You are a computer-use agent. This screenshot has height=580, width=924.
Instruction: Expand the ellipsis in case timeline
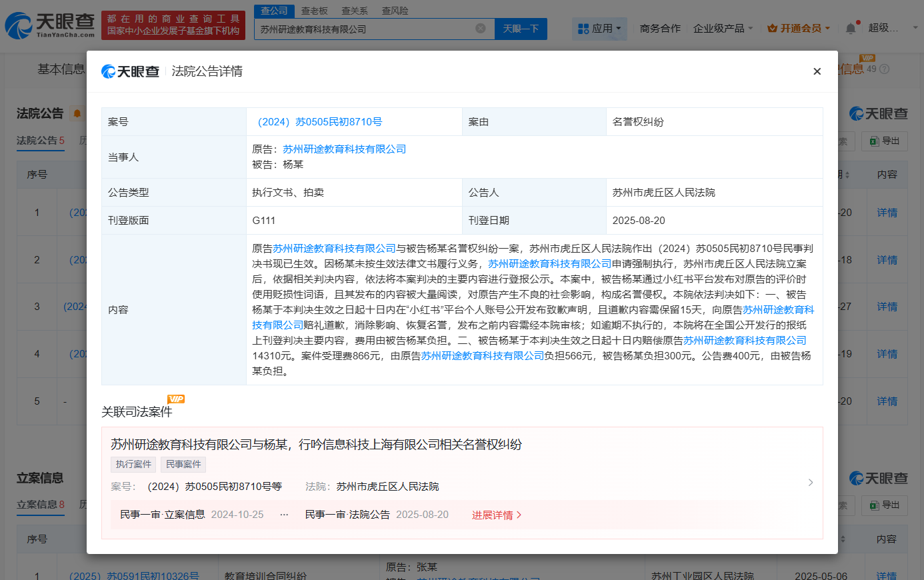284,515
